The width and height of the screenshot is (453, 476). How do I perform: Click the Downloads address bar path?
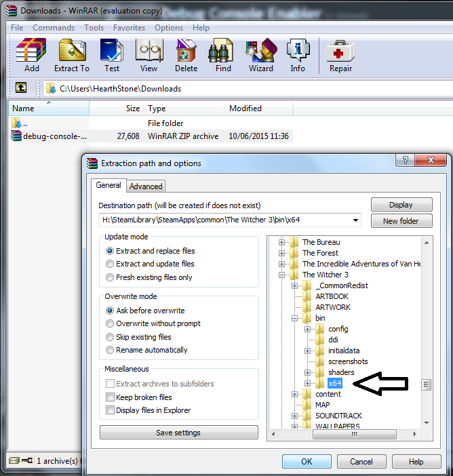(x=120, y=89)
